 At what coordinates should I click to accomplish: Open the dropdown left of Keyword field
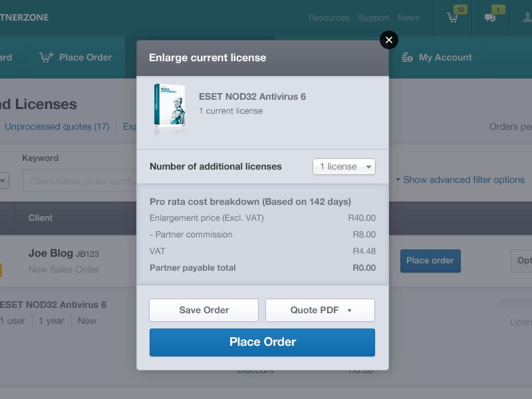point(3,181)
